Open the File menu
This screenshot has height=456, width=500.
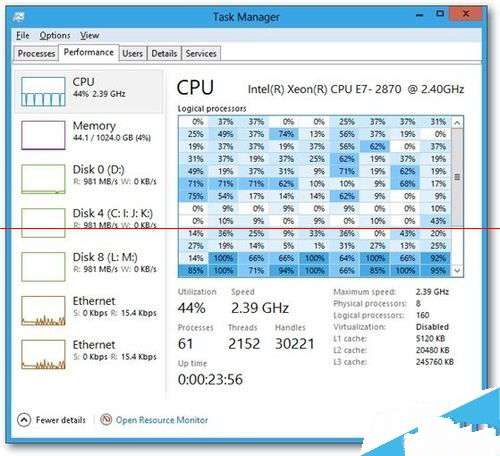pyautogui.click(x=23, y=35)
